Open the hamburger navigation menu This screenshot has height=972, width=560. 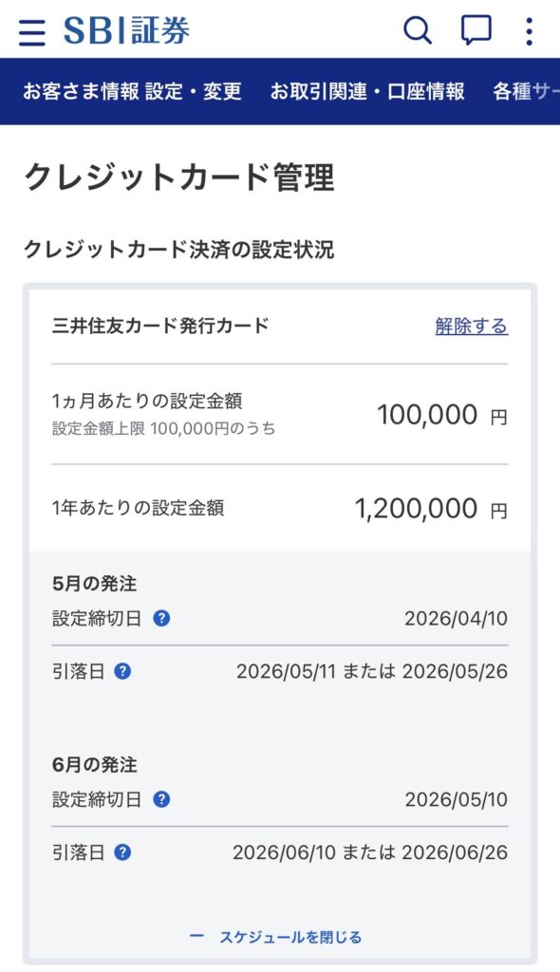[31, 30]
